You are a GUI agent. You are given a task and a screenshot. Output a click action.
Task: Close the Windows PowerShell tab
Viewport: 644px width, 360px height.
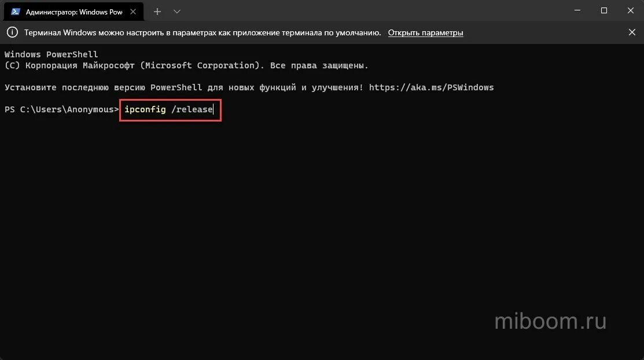[133, 12]
